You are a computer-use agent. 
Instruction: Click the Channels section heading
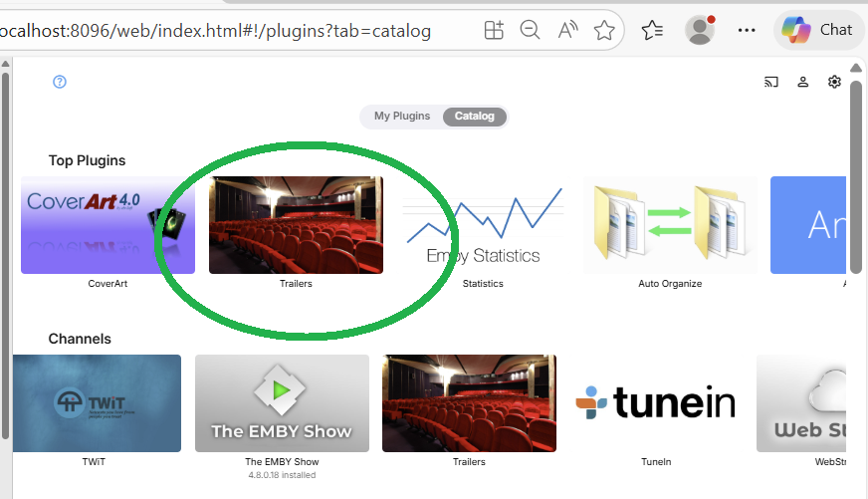point(80,339)
